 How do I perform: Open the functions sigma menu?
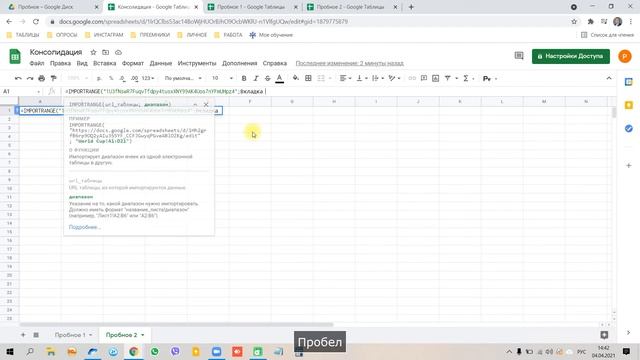pos(468,78)
